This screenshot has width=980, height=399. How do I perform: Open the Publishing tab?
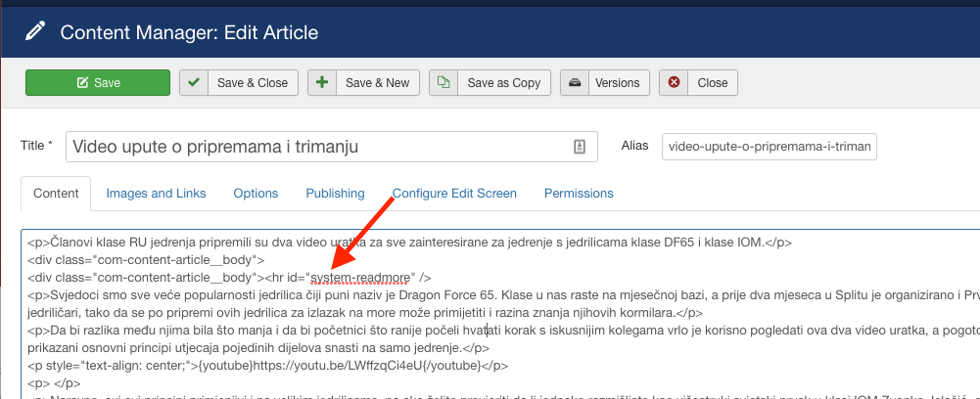click(x=335, y=194)
